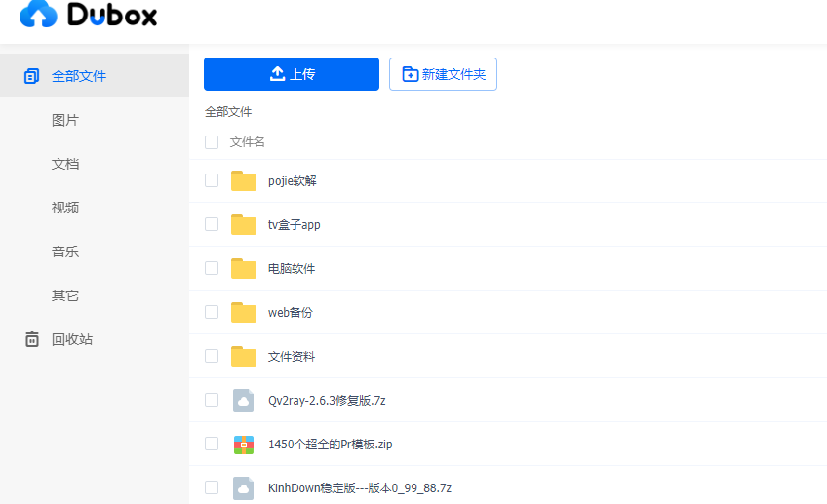This screenshot has width=827, height=504.
Task: Click the Dubox cloud logo
Action: (38, 14)
